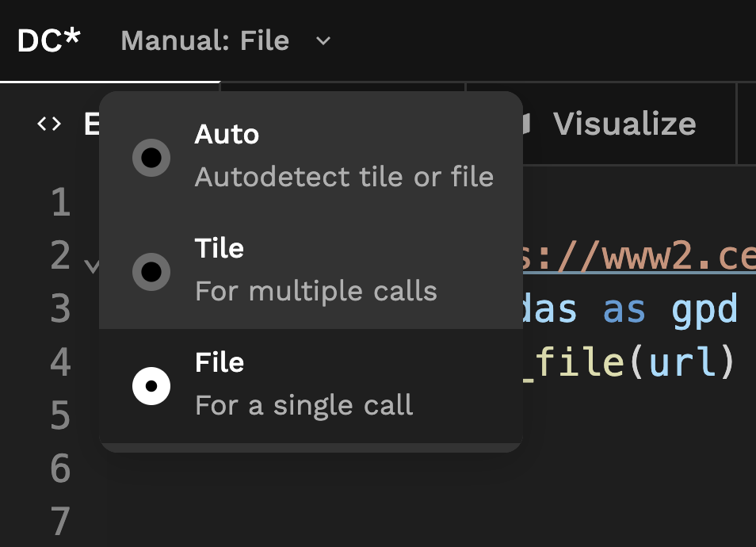Click line number 4 in the gutter
756x547 pixels.
coord(61,363)
